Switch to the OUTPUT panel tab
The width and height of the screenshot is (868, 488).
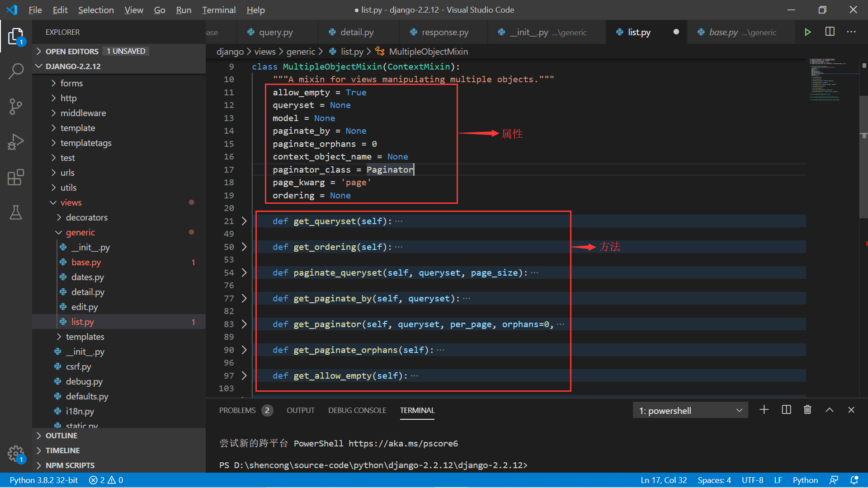[301, 410]
